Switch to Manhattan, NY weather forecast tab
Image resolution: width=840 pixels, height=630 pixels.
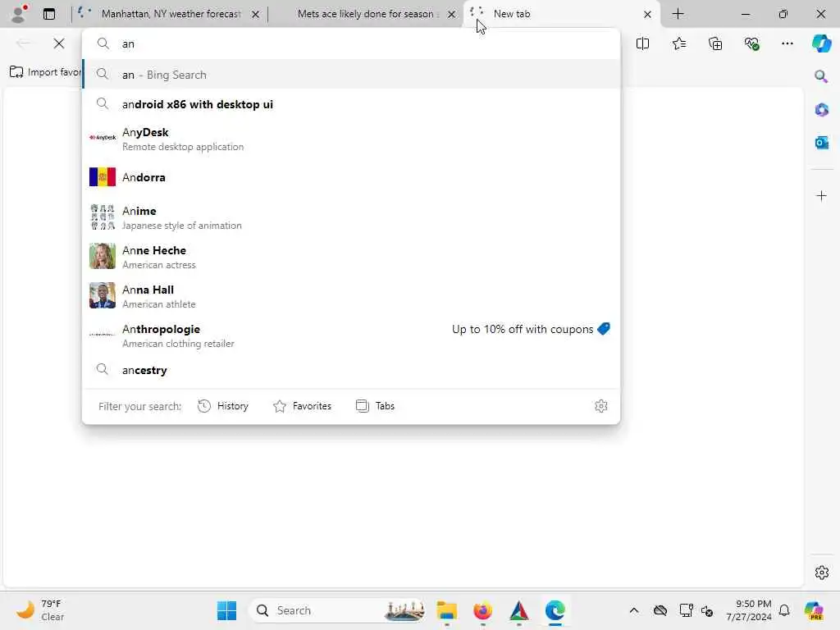(169, 14)
